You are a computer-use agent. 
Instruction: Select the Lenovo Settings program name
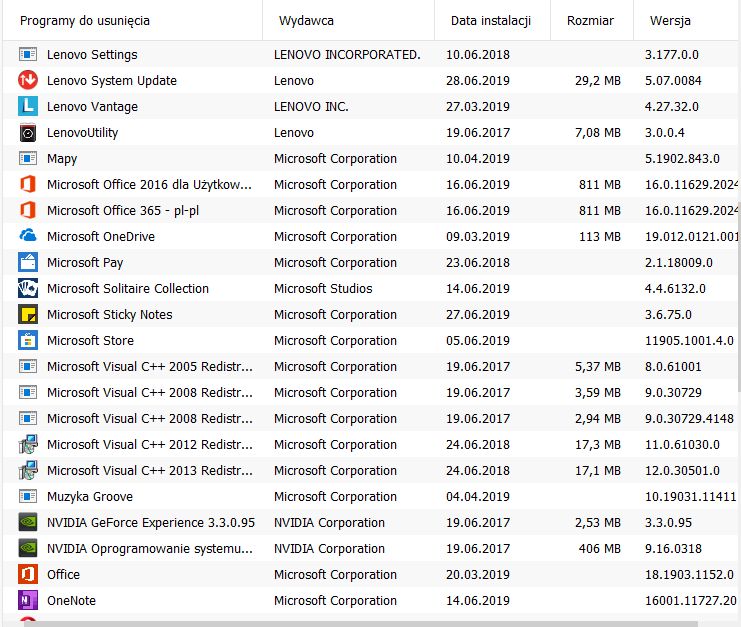[92, 55]
